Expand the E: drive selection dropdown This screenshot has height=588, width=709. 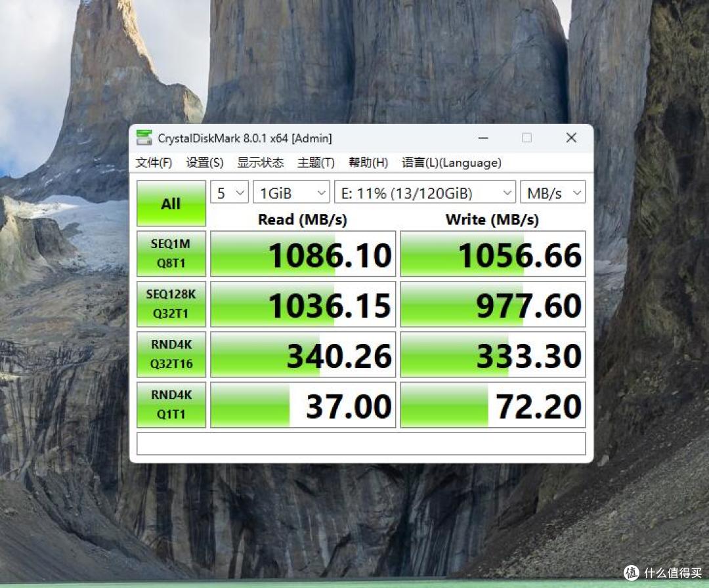tap(425, 193)
